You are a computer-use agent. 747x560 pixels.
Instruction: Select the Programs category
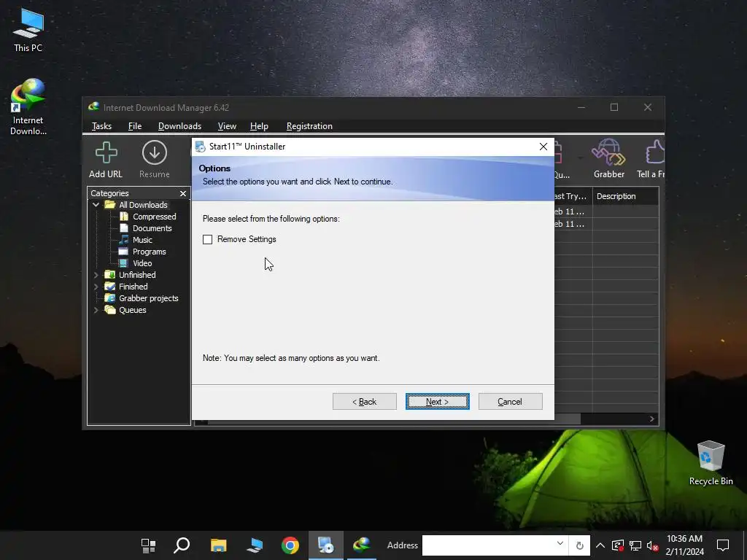149,252
